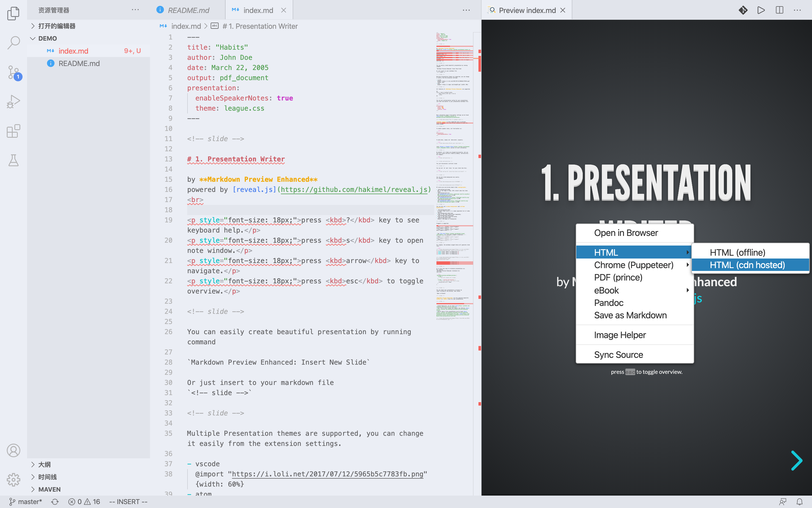Click the '# 1. Presentation Writer' breadcrumb

click(x=260, y=26)
